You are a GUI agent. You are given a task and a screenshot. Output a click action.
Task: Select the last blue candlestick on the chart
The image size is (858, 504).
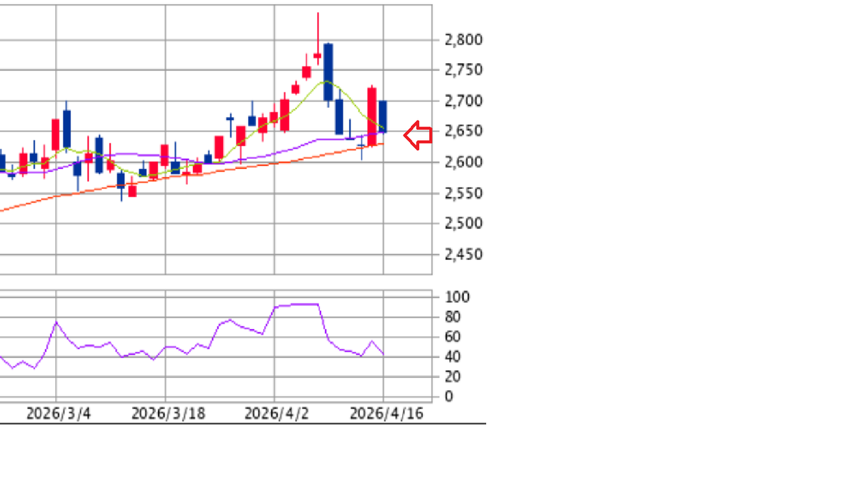click(x=383, y=117)
